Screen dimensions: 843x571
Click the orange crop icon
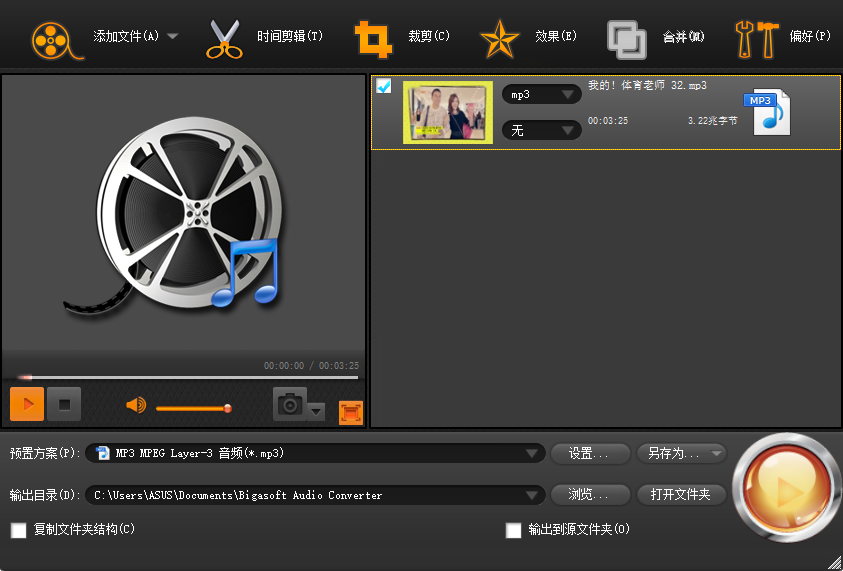(373, 39)
